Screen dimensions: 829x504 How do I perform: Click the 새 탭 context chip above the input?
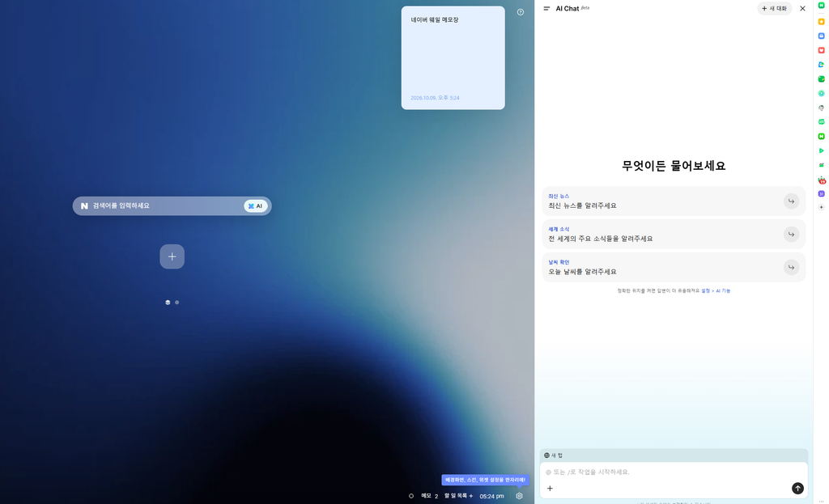tap(554, 455)
